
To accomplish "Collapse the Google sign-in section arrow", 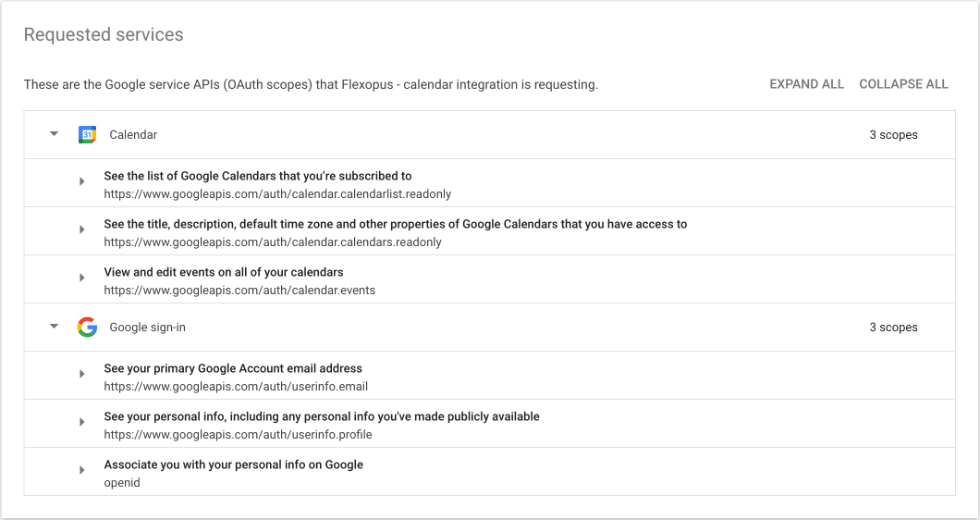I will pyautogui.click(x=55, y=327).
